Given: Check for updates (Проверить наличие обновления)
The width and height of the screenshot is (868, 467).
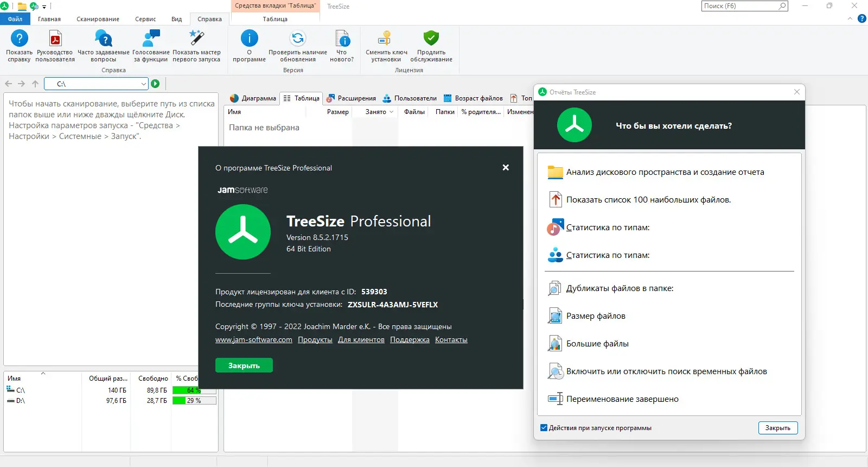Looking at the screenshot, I should click(298, 46).
